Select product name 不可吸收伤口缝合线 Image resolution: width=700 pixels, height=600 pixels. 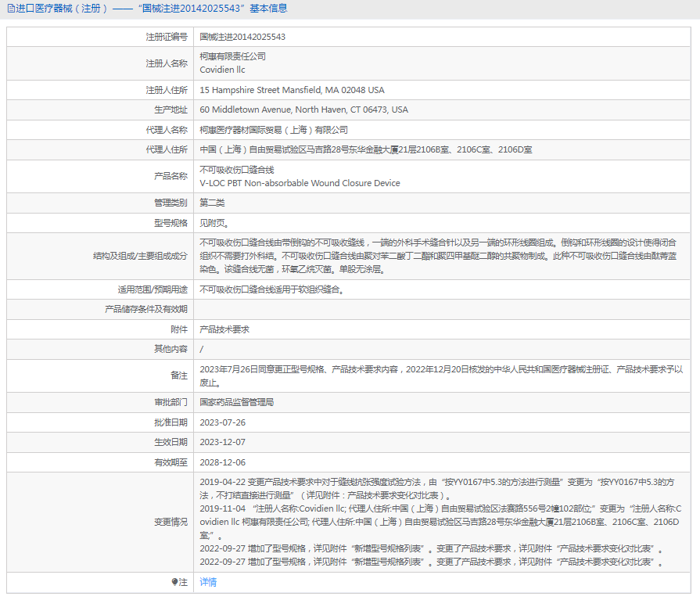pyautogui.click(x=237, y=170)
